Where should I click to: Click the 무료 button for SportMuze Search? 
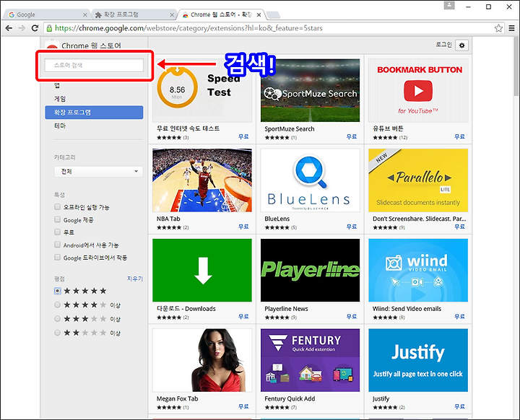click(x=352, y=136)
